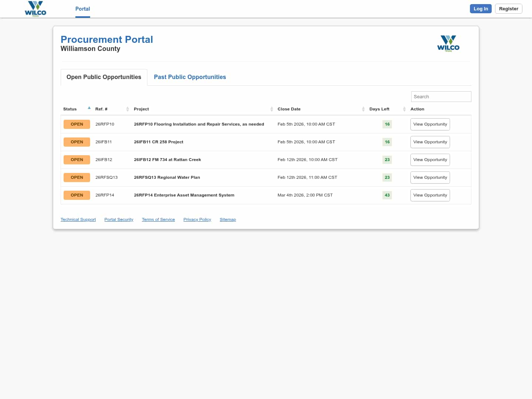This screenshot has height=399, width=532.
Task: Open the Portal menu item
Action: (x=82, y=9)
